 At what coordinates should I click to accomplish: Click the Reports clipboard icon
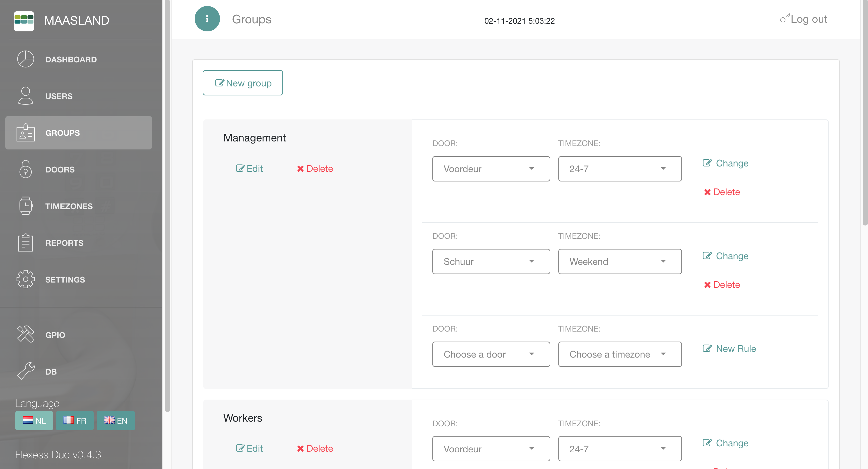coord(25,243)
